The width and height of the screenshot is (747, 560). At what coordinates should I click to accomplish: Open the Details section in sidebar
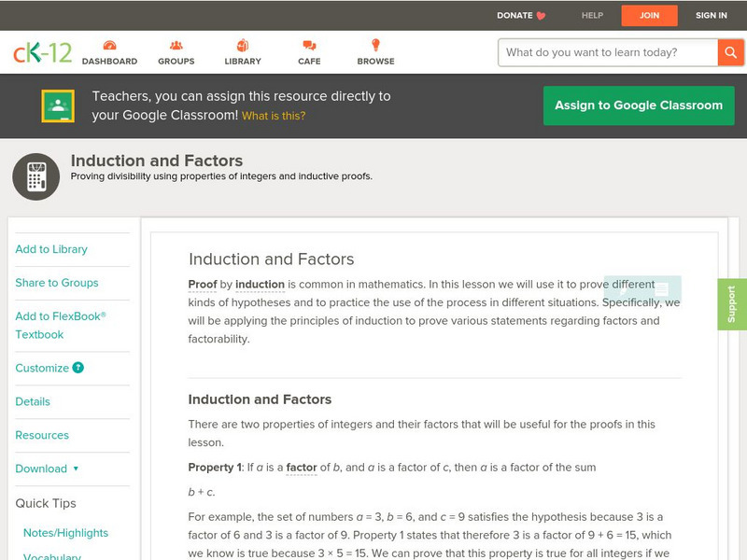pos(33,401)
